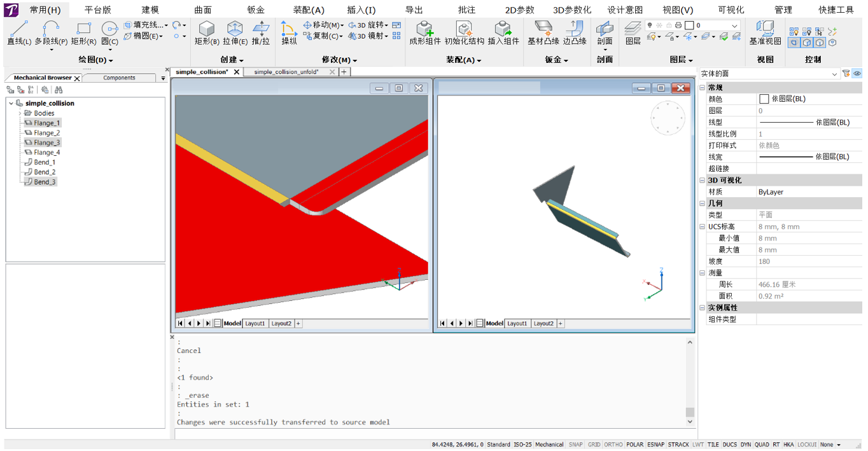This screenshot has height=451, width=868.
Task: Click the 边凸缘 edge flange tool
Action: tap(575, 33)
